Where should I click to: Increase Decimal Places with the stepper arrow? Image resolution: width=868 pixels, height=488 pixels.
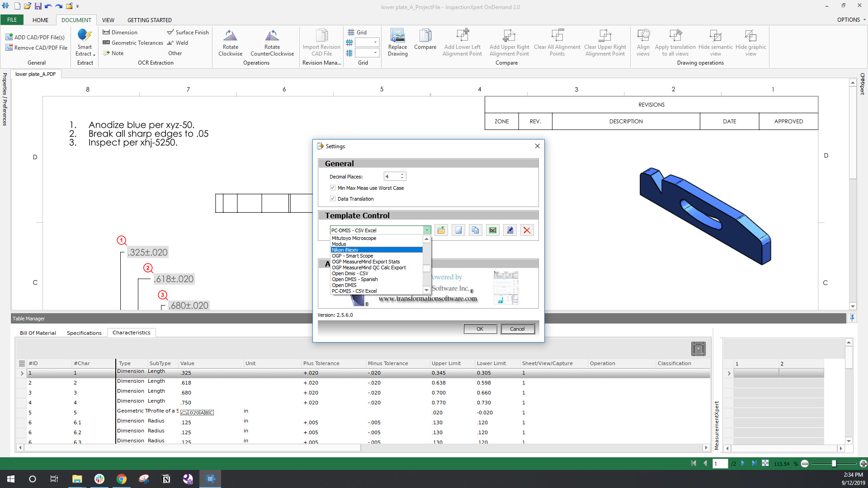click(x=401, y=174)
